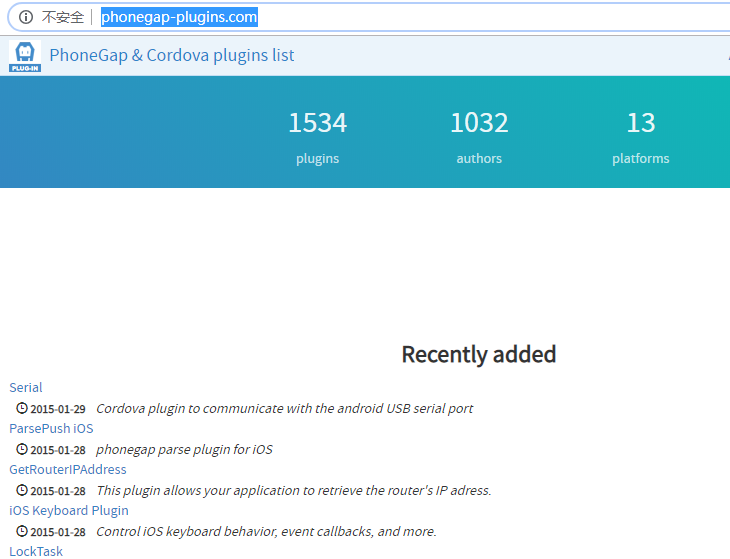Viewport: 730px width, 559px height.
Task: Click the USB serial port description text
Action: (284, 409)
